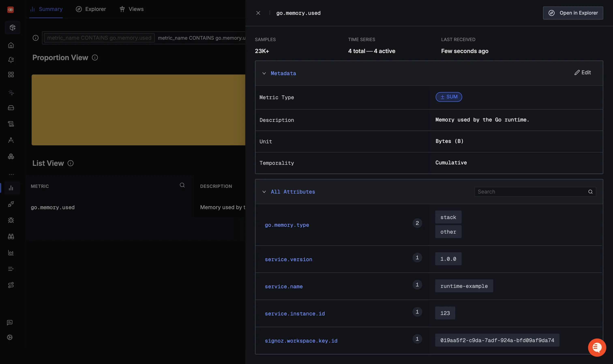Switch to the Explorer tab
Screen dimensions: 613x364
pos(91,9)
